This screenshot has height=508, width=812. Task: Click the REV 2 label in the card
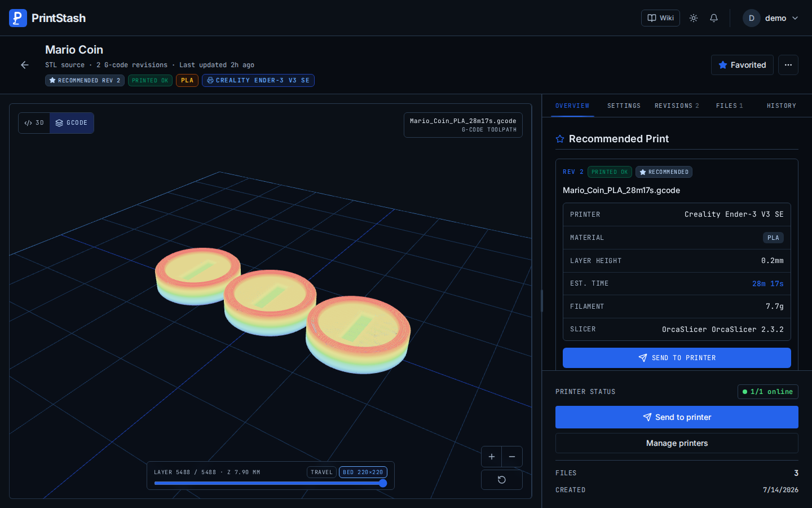573,172
